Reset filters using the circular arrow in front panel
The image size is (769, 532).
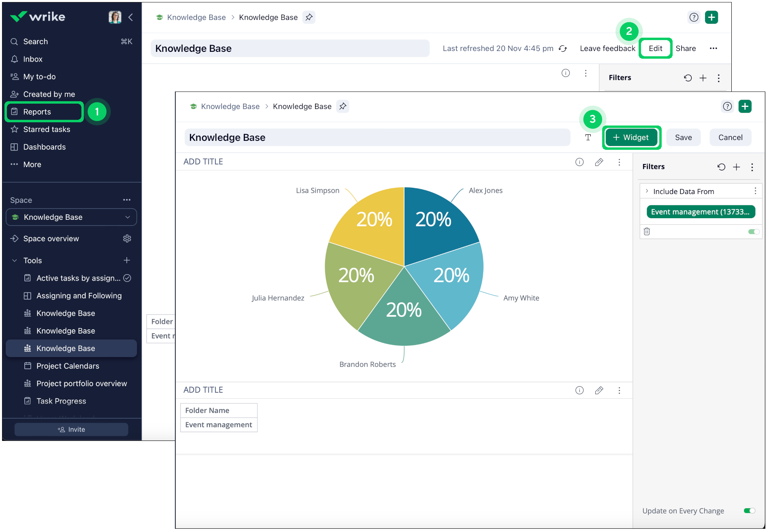coord(721,167)
